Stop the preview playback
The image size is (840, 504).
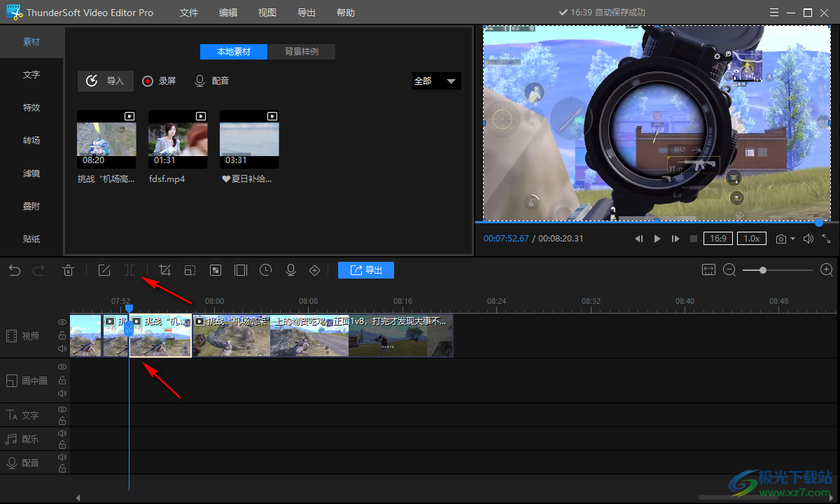click(x=694, y=239)
